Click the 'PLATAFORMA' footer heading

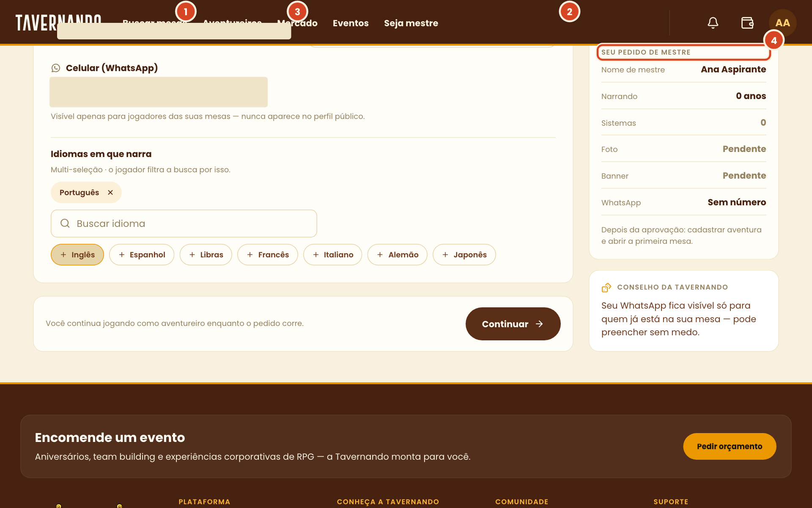204,502
